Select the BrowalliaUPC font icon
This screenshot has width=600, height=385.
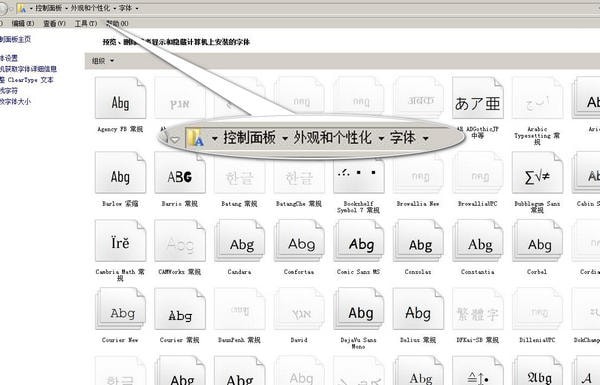point(478,172)
